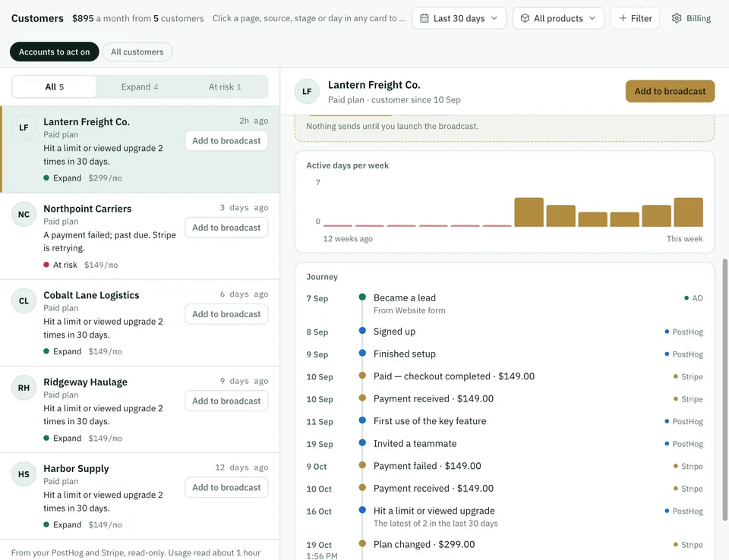The height and width of the screenshot is (560, 729).
Task: Select the Cobalt Lane Logistics customer name
Action: [91, 295]
